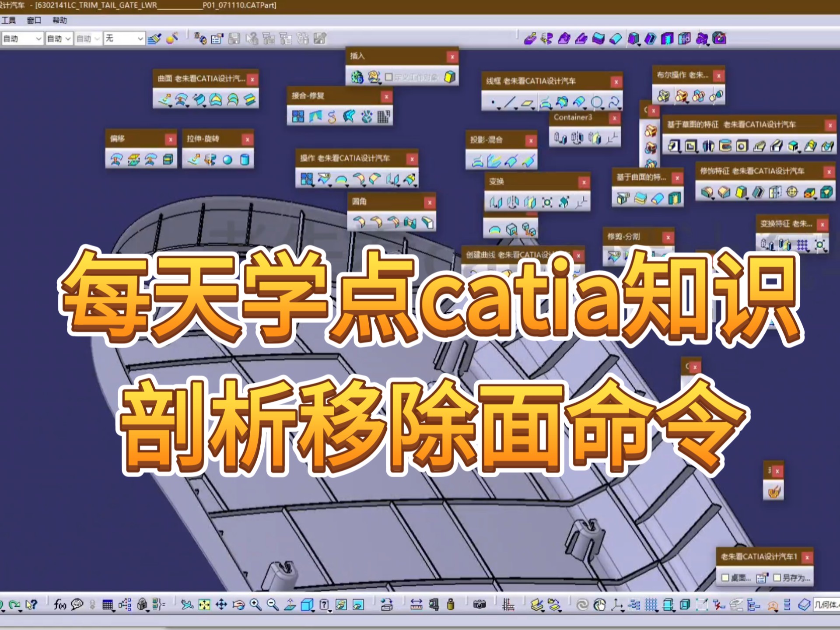This screenshot has width=840, height=630.
Task: Click the Sweep icon in 曲面 toolbar
Action: point(199,100)
